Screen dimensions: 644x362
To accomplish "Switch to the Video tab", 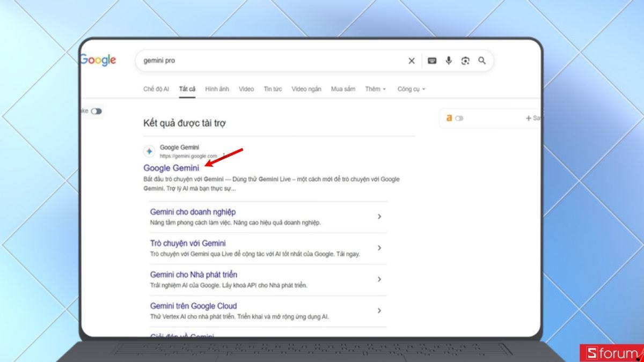I will click(246, 89).
